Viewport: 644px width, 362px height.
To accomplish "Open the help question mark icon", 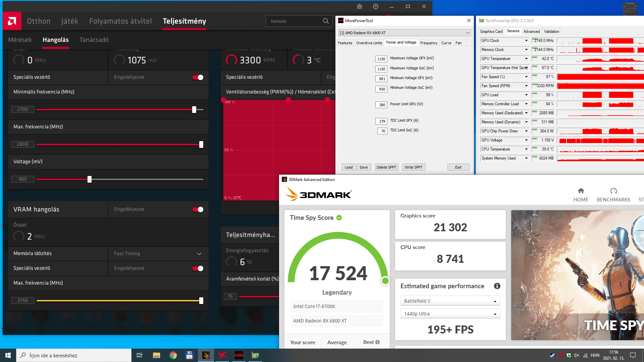I will (376, 6).
